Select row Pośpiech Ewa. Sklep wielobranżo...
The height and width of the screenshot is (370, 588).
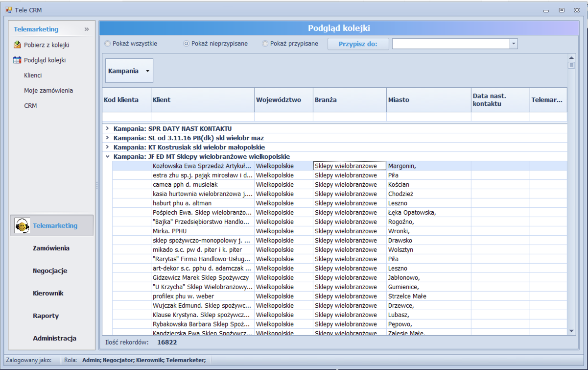(340, 213)
